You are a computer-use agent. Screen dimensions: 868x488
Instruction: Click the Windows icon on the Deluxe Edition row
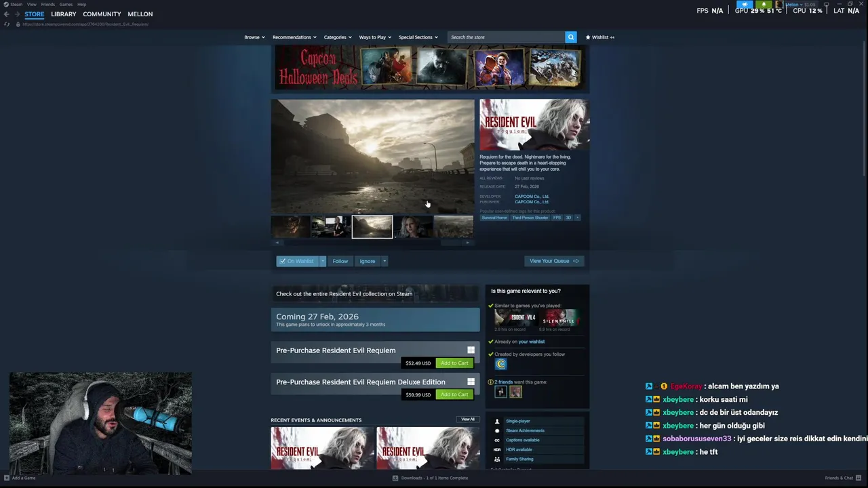tap(471, 382)
